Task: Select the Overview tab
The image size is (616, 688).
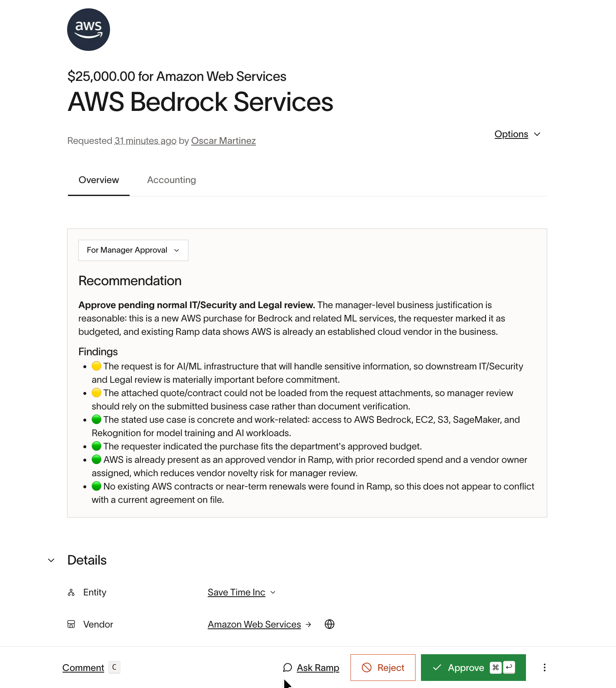Action: click(99, 180)
